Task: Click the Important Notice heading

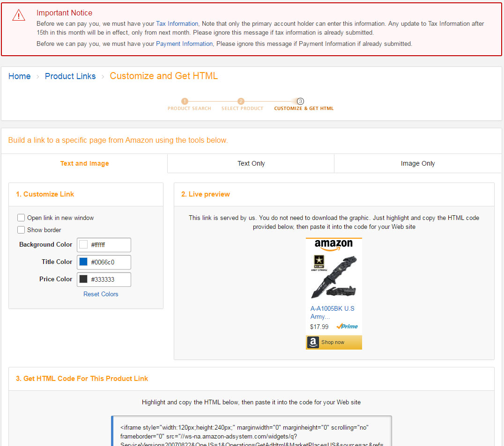Action: tap(64, 13)
